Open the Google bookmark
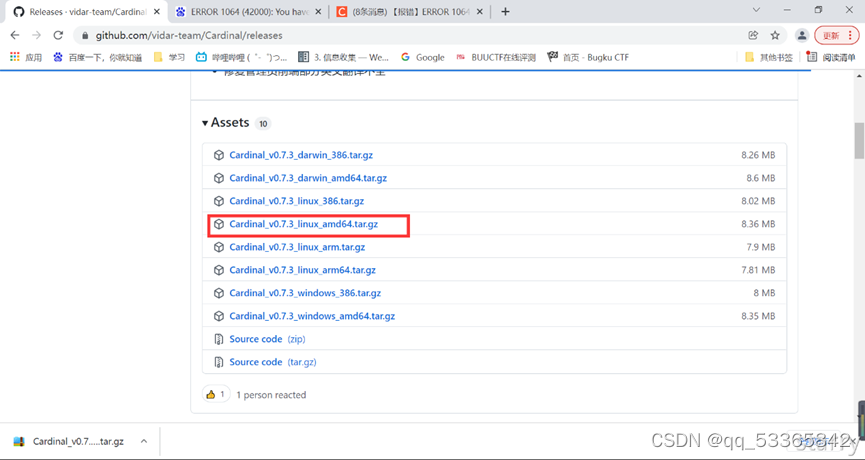This screenshot has height=460, width=865. (423, 57)
